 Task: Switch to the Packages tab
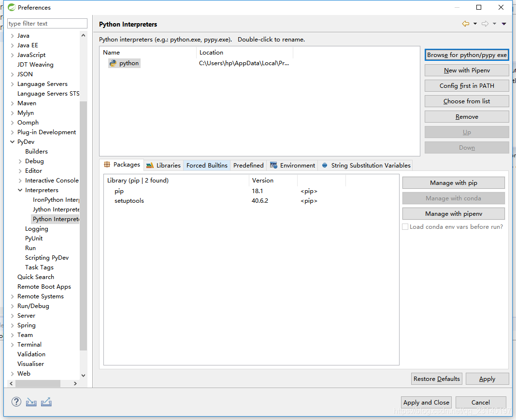[x=122, y=165]
